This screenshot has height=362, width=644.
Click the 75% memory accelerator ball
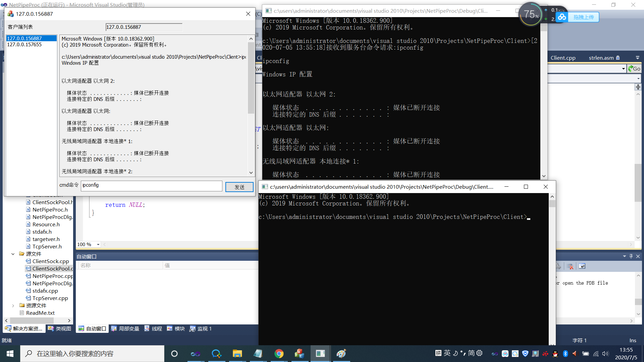click(x=531, y=14)
